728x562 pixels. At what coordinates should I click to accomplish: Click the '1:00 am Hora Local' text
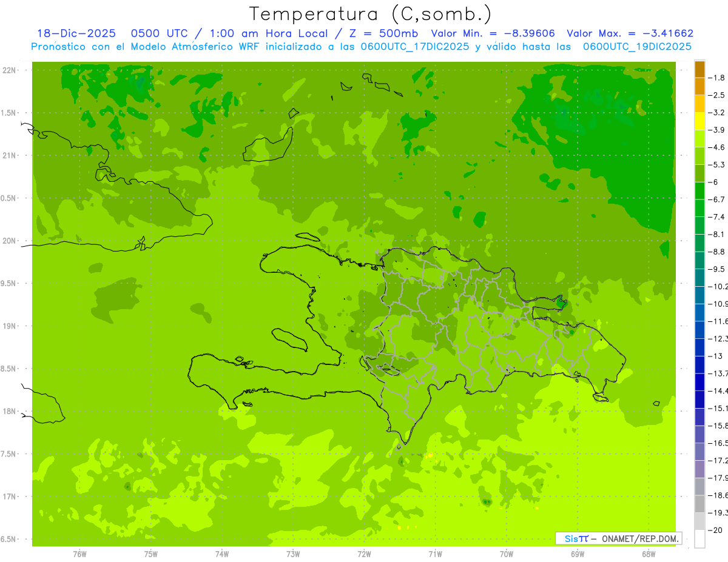click(x=270, y=34)
